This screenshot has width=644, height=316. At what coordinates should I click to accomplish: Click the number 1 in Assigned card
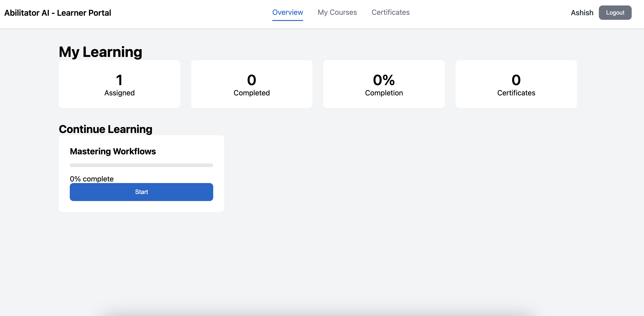(119, 80)
